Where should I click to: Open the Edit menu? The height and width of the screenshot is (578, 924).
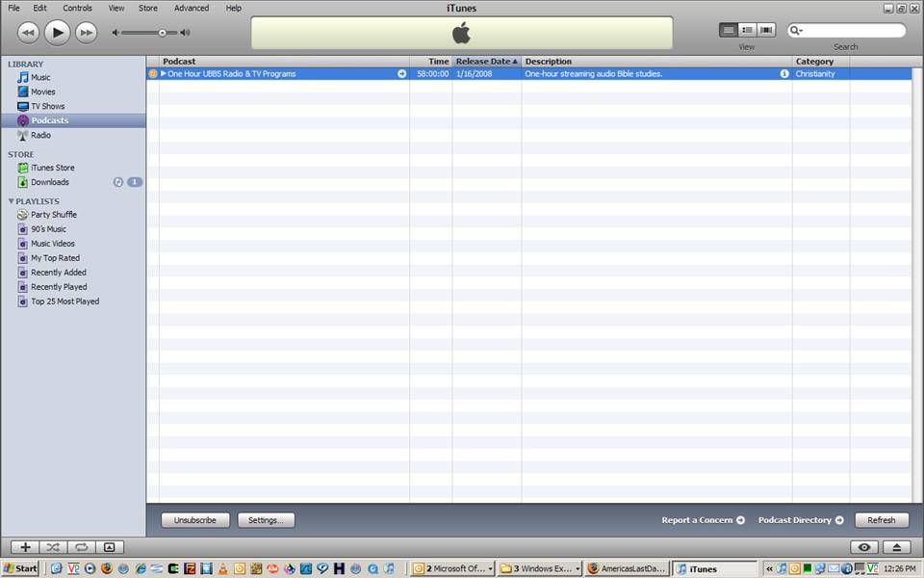coord(39,9)
